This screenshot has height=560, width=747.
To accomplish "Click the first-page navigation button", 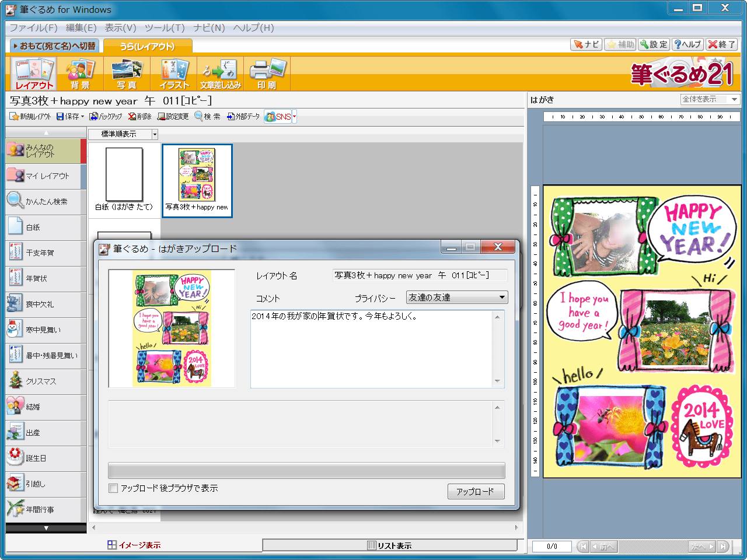I will tap(583, 547).
